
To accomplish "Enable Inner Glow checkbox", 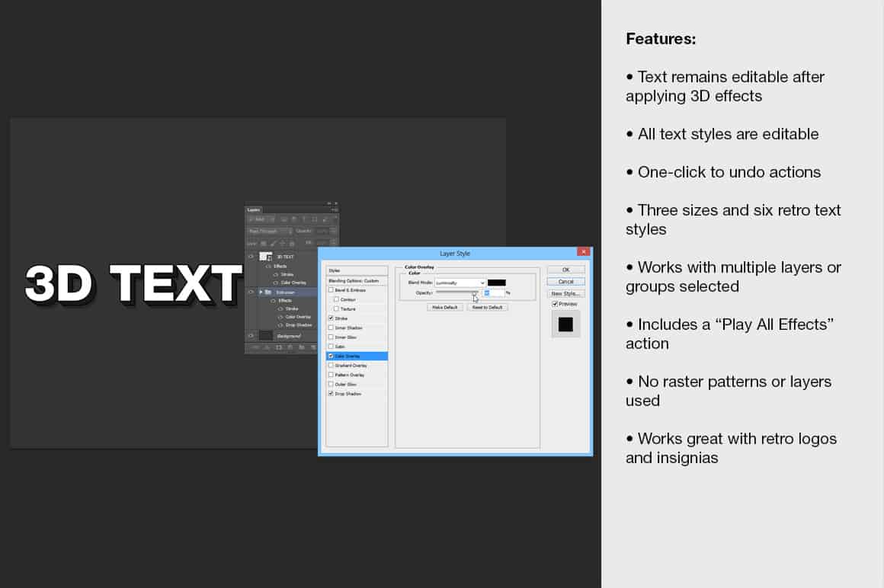I will coord(331,337).
